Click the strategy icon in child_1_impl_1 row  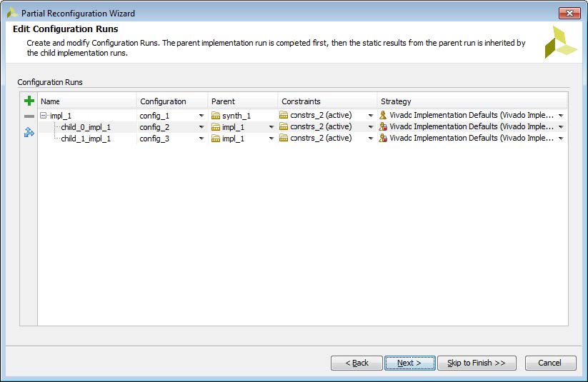[x=383, y=138]
